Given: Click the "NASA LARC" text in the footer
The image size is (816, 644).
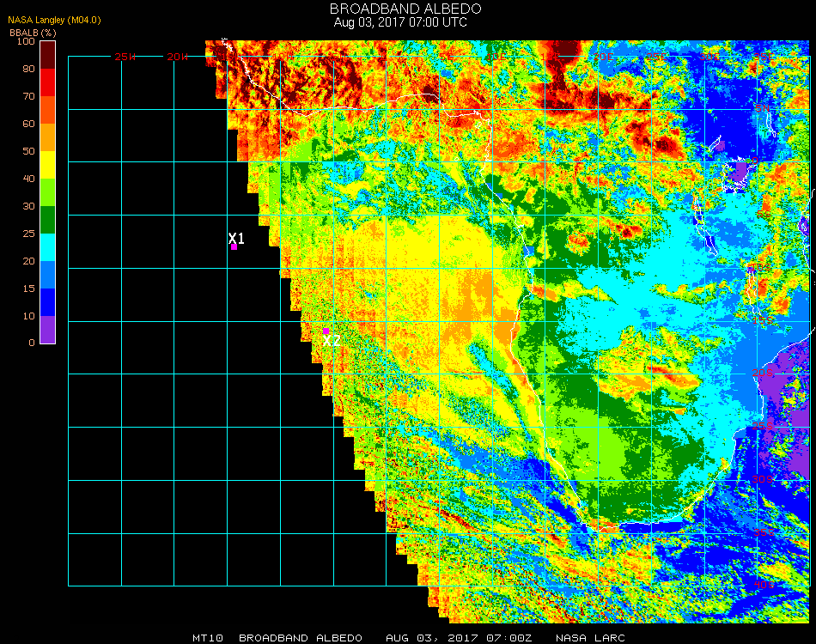Looking at the screenshot, I should pyautogui.click(x=590, y=638).
